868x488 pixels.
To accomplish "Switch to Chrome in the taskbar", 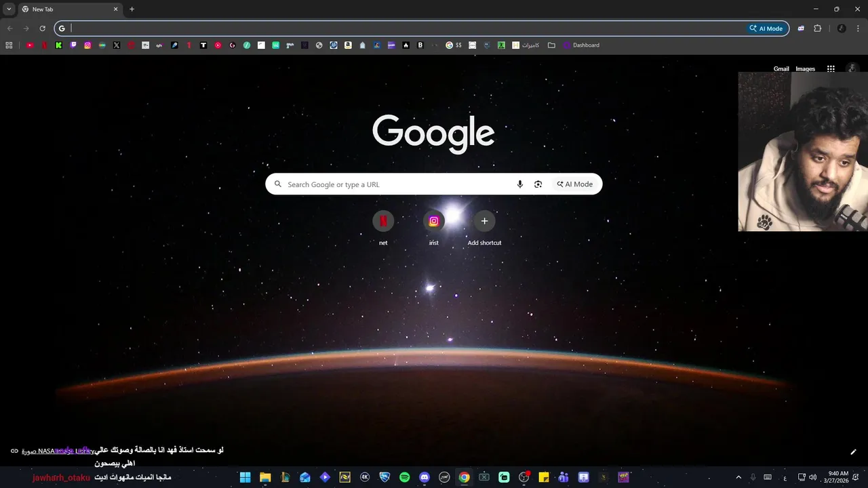I will pyautogui.click(x=464, y=477).
